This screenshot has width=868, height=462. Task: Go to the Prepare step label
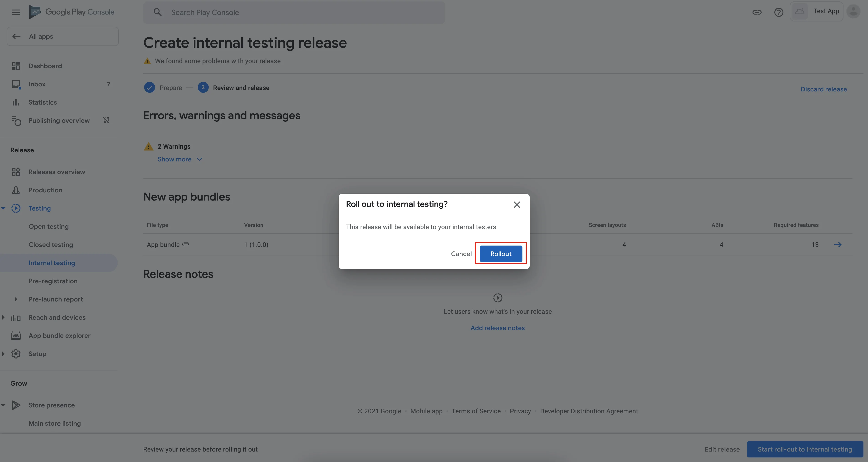tap(171, 88)
